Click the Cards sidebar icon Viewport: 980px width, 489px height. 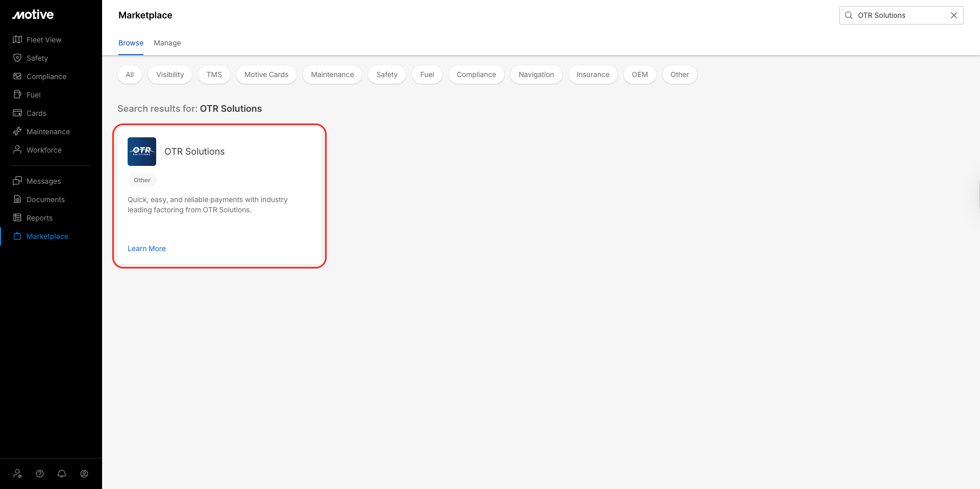coord(17,113)
